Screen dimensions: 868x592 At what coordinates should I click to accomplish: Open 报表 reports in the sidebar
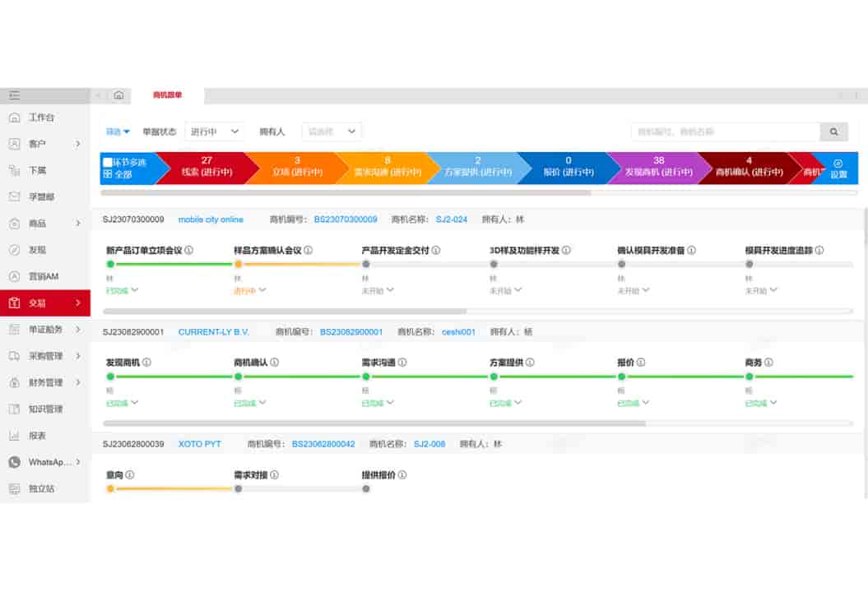click(x=37, y=436)
